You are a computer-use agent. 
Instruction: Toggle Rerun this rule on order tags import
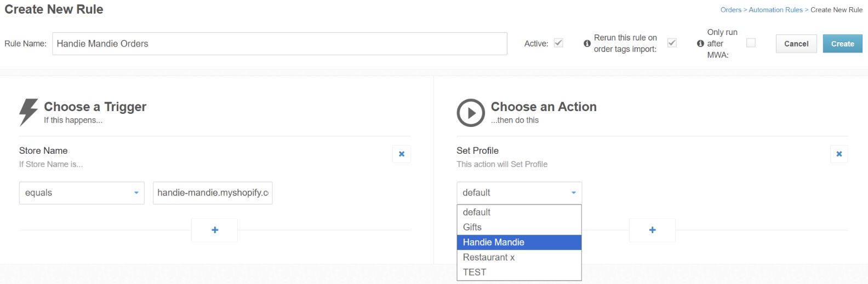coord(672,43)
